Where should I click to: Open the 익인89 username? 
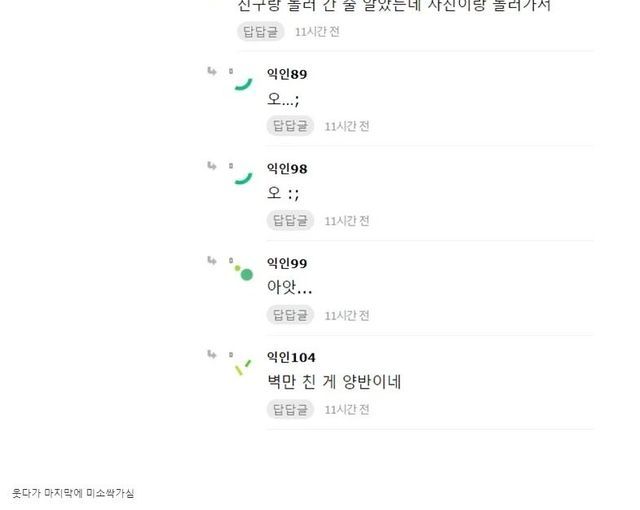click(287, 75)
